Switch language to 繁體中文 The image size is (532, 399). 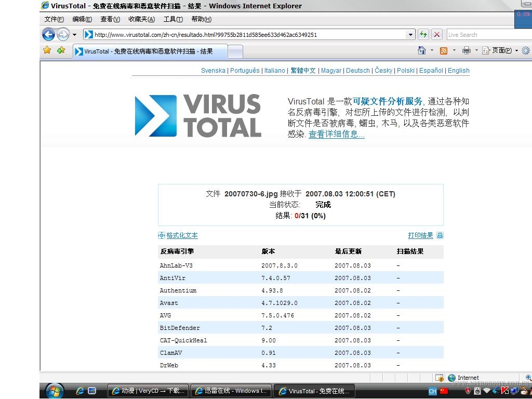tap(303, 70)
